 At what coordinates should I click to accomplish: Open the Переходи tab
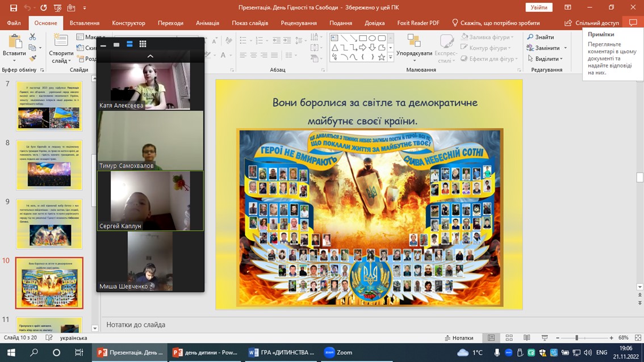pos(170,23)
